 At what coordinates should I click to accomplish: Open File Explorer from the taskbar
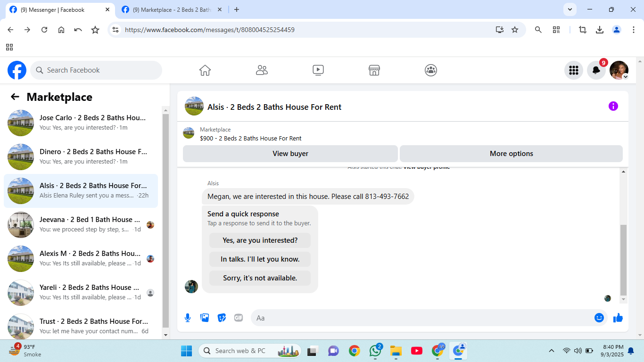[x=396, y=351]
